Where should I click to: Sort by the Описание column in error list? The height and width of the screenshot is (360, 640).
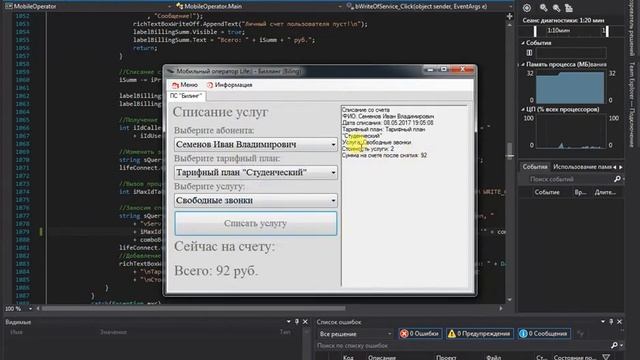[x=382, y=357]
